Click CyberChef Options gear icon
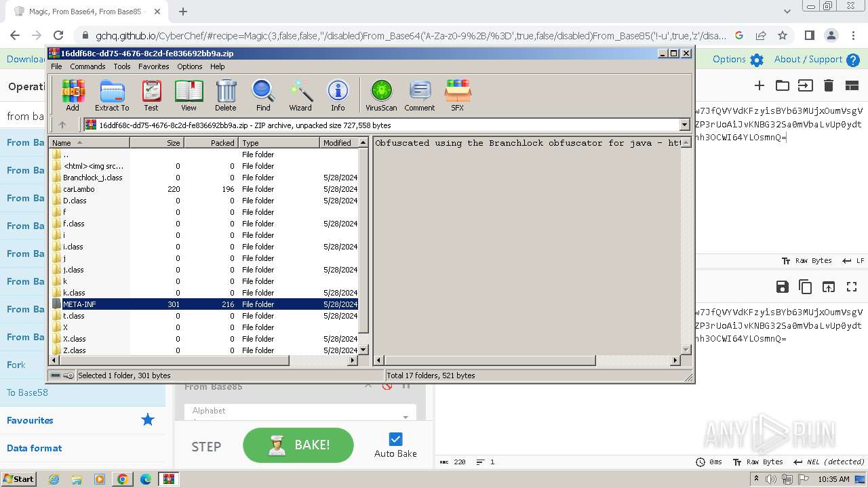 757,60
